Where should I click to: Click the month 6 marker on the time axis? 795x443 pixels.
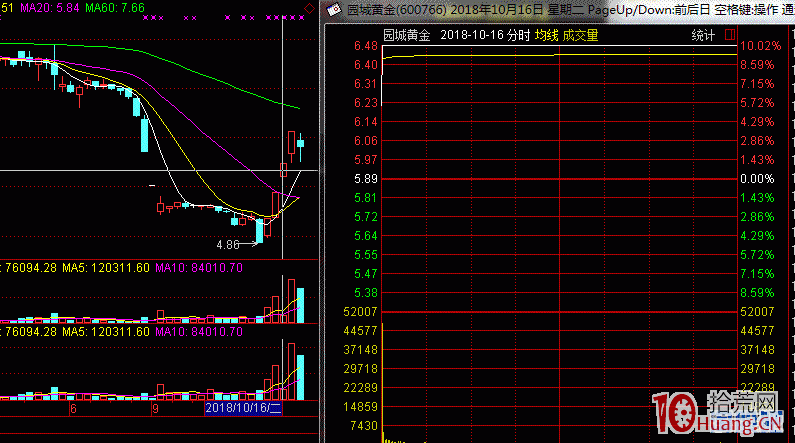[74, 409]
